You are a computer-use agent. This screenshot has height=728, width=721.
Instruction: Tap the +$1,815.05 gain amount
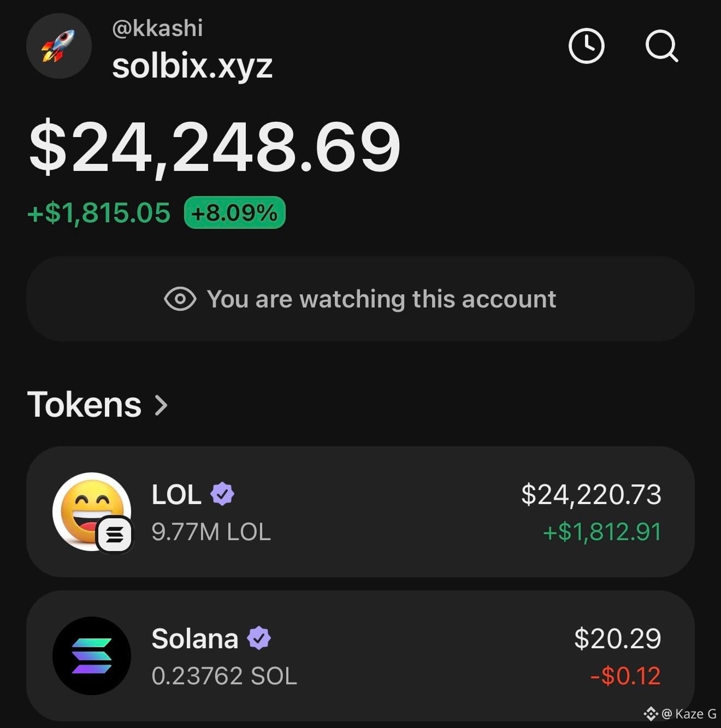pyautogui.click(x=99, y=212)
